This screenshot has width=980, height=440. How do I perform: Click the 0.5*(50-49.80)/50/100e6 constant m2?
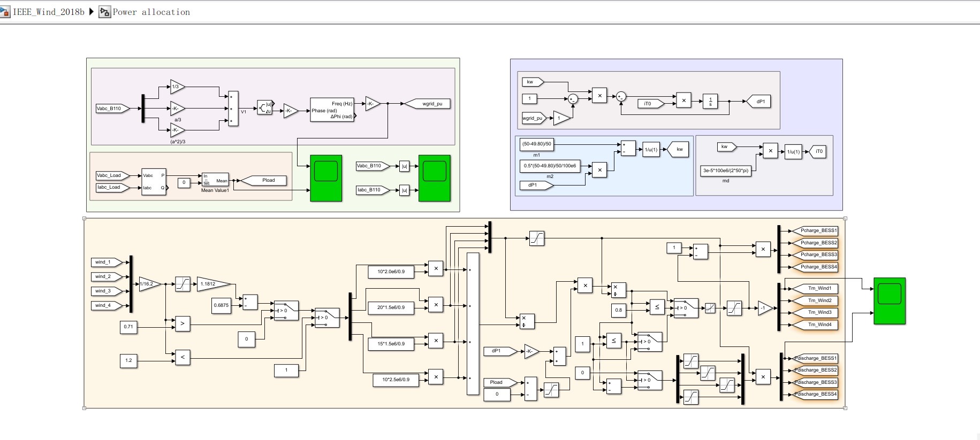click(x=550, y=166)
